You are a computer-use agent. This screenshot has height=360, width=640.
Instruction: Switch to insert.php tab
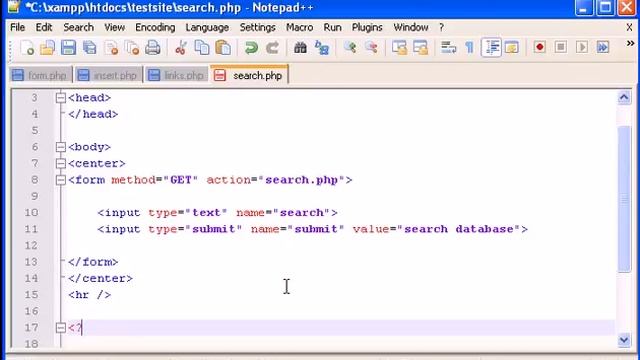pyautogui.click(x=109, y=75)
